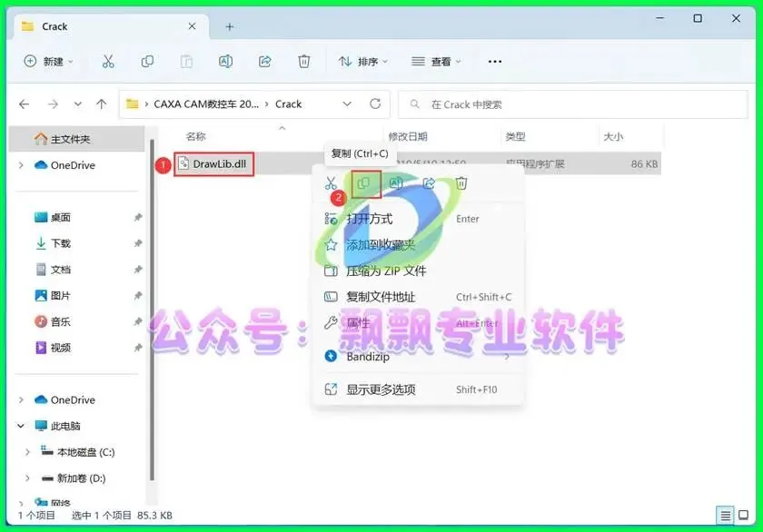Image resolution: width=763 pixels, height=532 pixels.
Task: Switch to details view in status bar
Action: pyautogui.click(x=725, y=516)
